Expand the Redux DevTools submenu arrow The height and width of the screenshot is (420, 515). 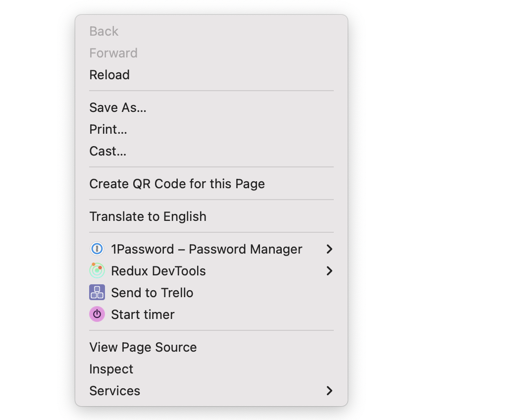tap(329, 271)
